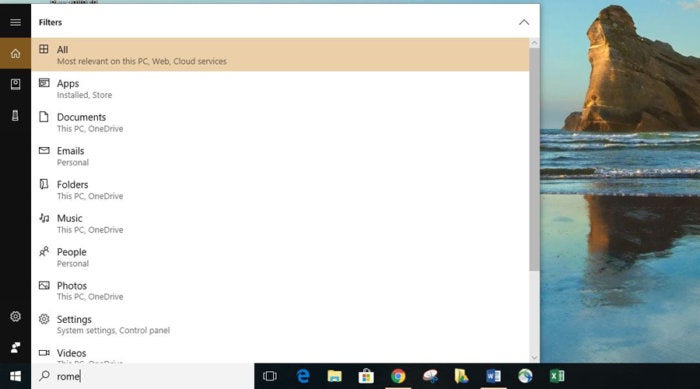Click scroll-down arrow of filters list

click(x=534, y=358)
